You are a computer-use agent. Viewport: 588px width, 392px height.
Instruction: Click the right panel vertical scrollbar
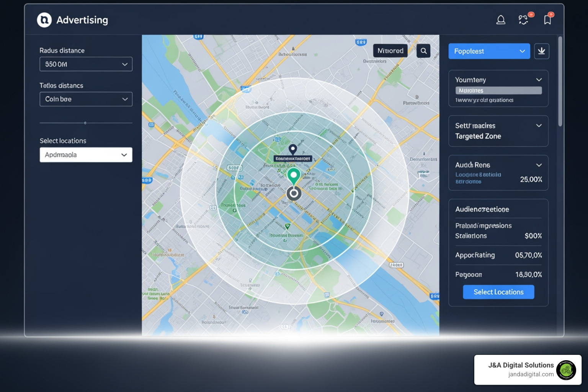pos(560,81)
